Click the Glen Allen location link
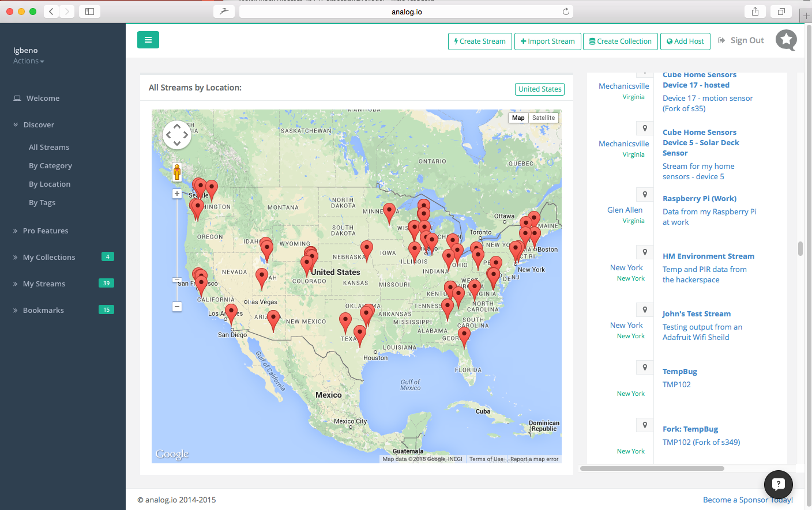This screenshot has width=812, height=510. click(625, 210)
